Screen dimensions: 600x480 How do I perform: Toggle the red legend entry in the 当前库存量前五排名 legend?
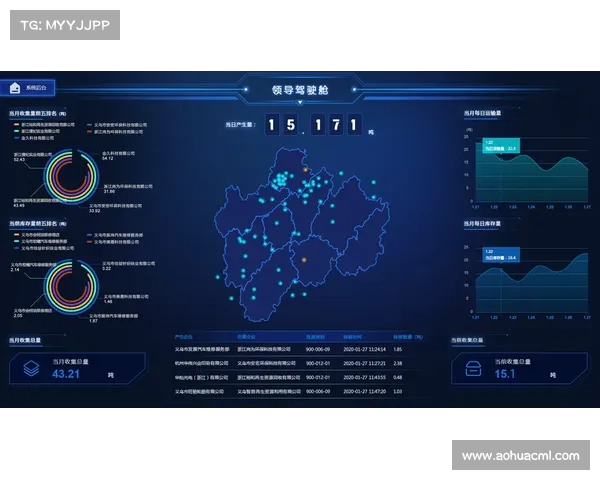click(x=113, y=242)
